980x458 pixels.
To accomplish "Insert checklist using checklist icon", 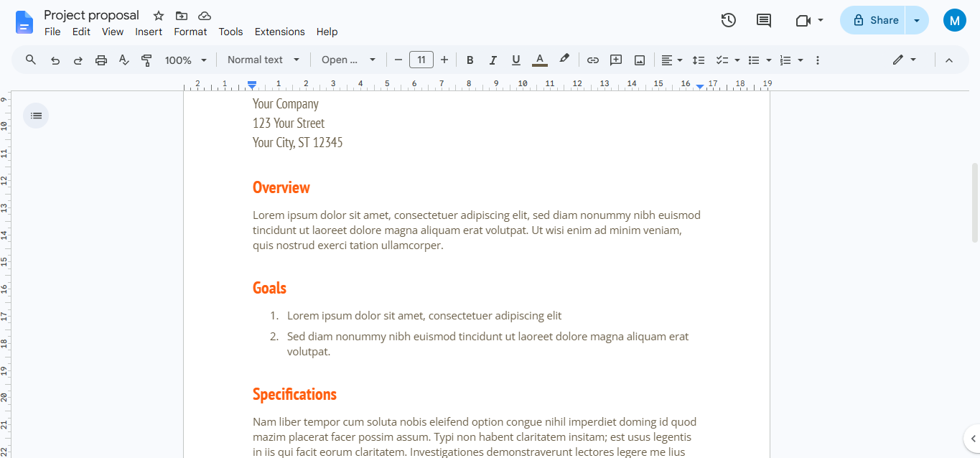I will [723, 60].
